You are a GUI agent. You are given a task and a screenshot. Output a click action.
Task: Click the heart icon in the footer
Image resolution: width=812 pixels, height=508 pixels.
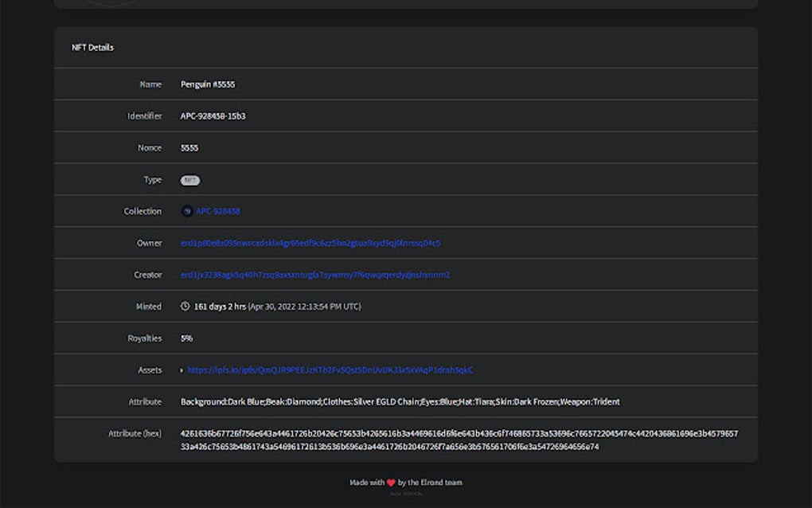click(x=392, y=483)
